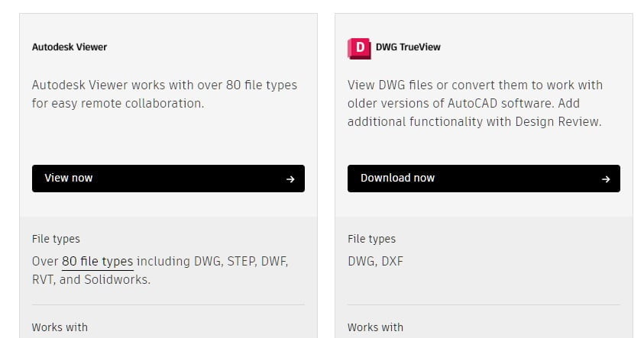The width and height of the screenshot is (644, 338).
Task: Click File types label in DWG TrueView card
Action: (x=371, y=239)
